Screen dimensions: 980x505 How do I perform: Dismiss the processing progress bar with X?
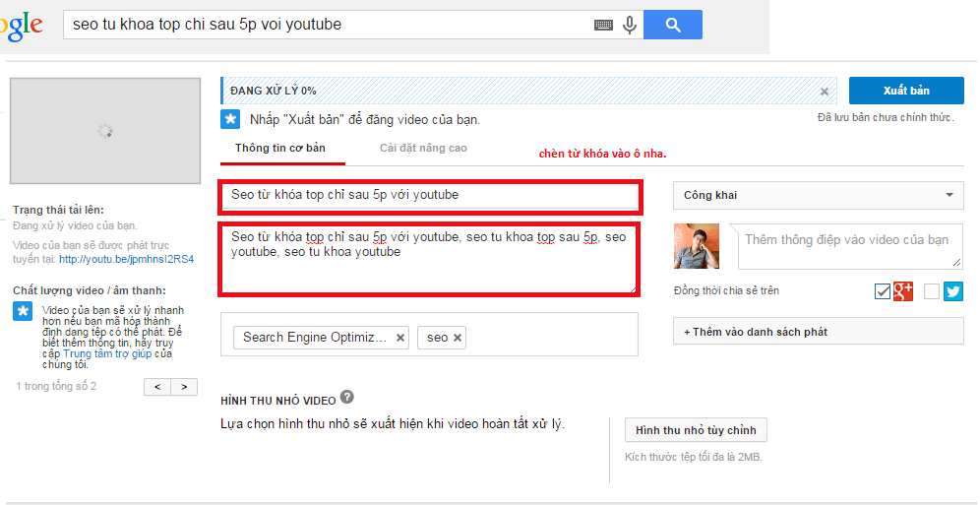point(825,92)
